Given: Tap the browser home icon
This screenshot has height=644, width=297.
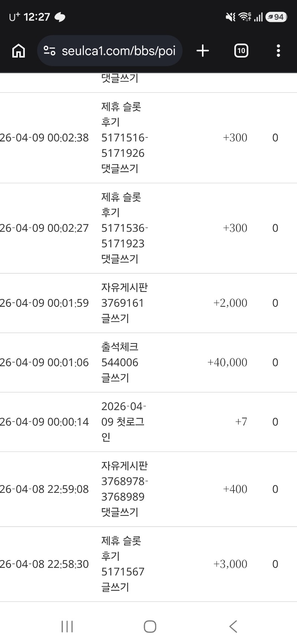Looking at the screenshot, I should pos(19,51).
